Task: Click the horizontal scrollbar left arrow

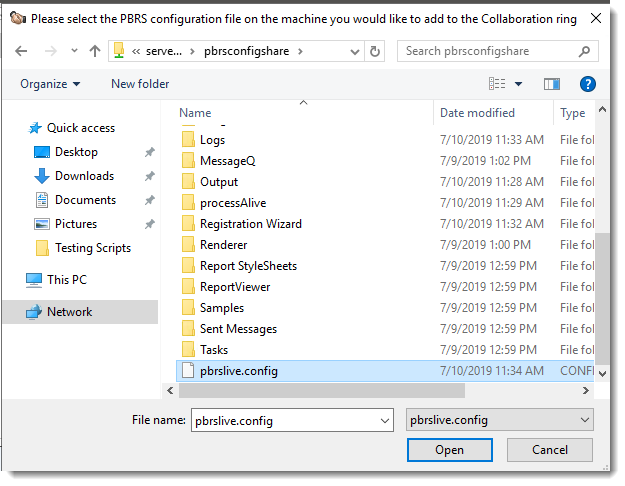Action: [170, 390]
